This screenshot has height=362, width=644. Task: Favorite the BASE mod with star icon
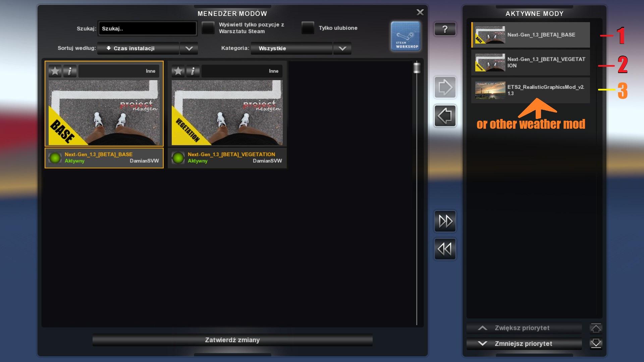click(x=55, y=71)
